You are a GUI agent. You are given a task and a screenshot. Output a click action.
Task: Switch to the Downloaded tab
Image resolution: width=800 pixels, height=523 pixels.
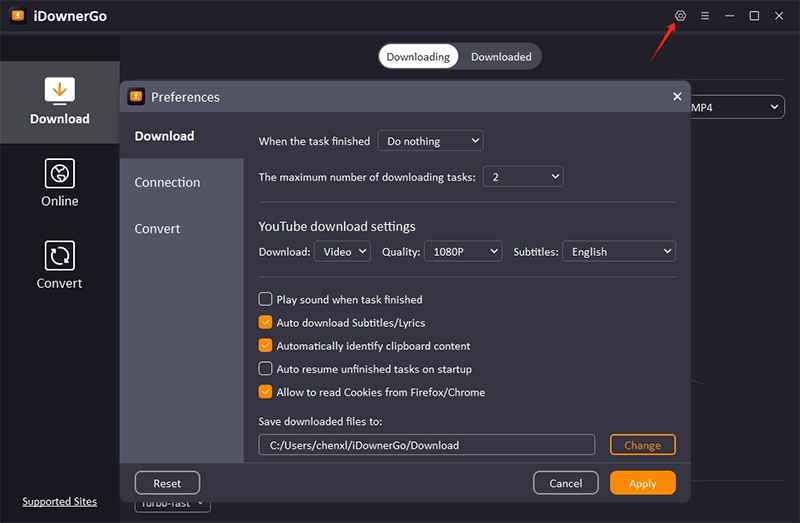501,57
